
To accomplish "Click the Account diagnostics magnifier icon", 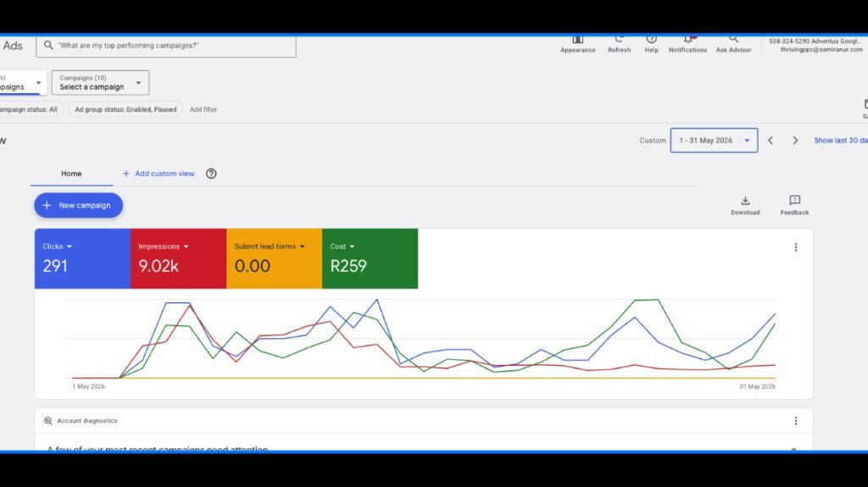I will point(48,421).
